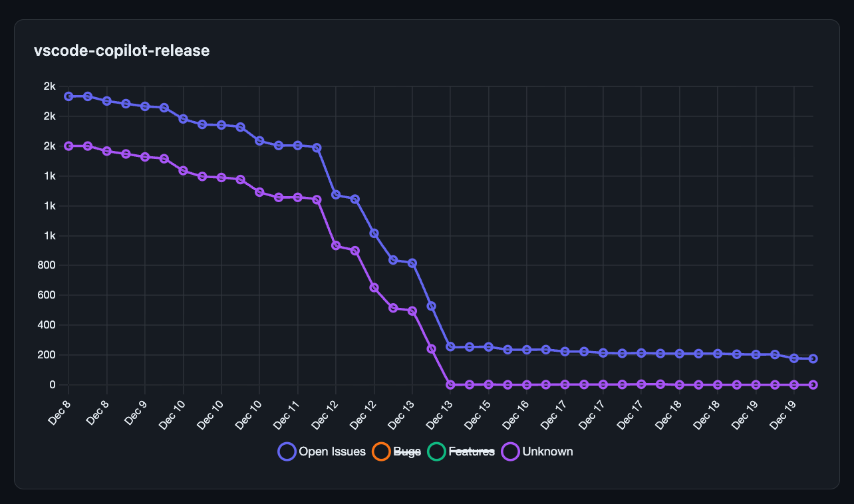Re-enable the struck-through Features series
854x504 pixels.
[473, 451]
